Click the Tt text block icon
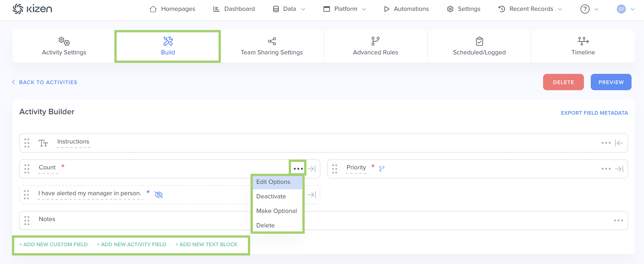 tap(43, 143)
